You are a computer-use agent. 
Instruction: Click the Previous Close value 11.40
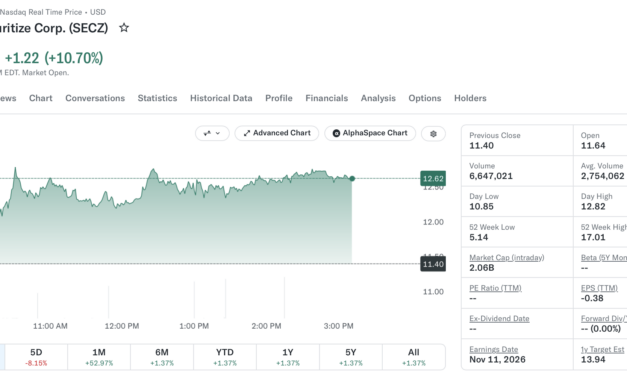pyautogui.click(x=481, y=146)
